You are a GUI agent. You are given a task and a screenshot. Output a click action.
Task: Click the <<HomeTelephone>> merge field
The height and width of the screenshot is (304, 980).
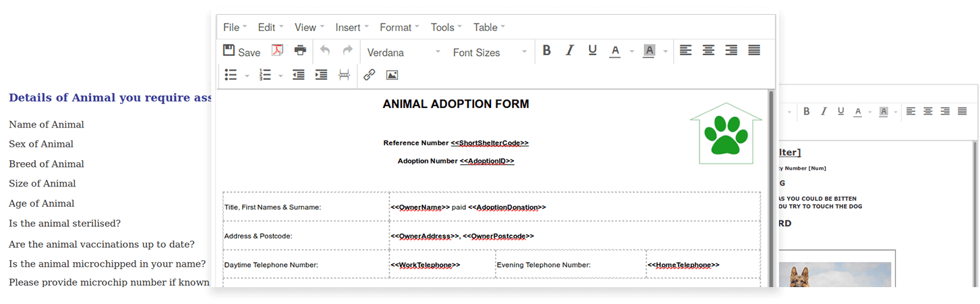(683, 265)
